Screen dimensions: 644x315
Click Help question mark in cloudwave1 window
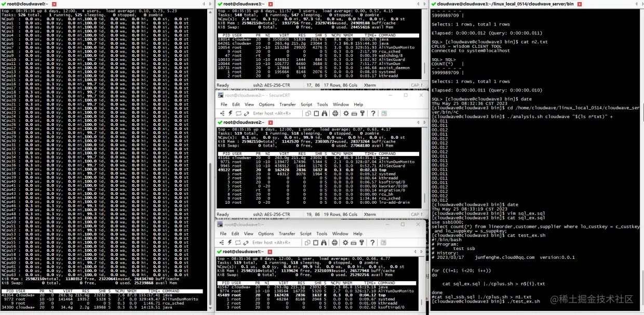tap(372, 243)
